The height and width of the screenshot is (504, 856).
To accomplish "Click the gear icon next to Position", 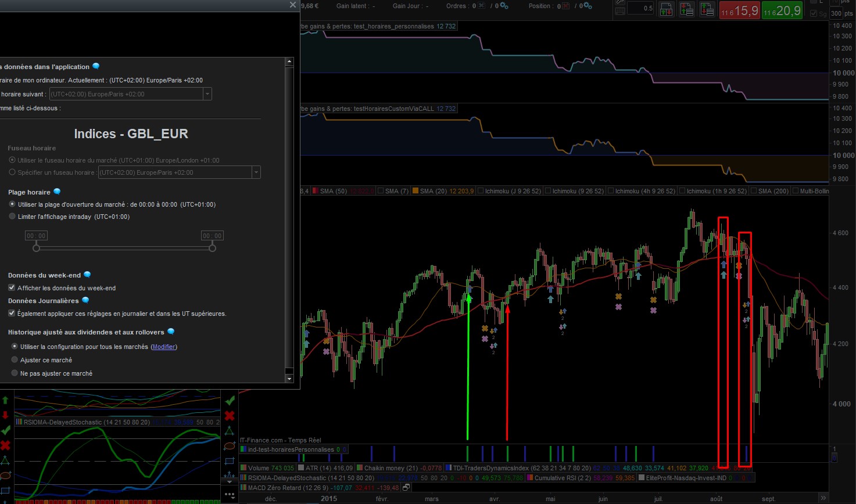I will pos(589,6).
